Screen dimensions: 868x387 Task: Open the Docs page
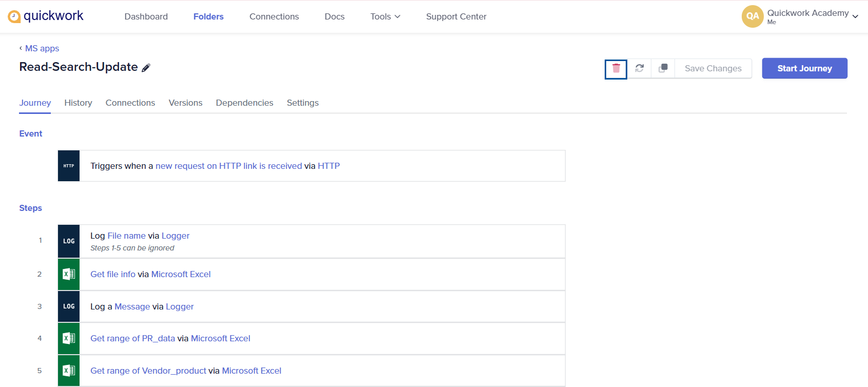tap(335, 16)
